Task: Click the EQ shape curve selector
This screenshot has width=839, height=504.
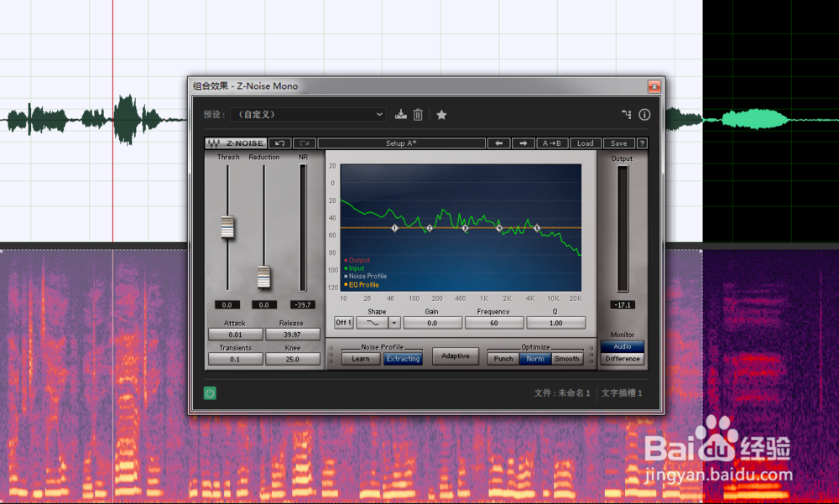Action: [x=372, y=323]
